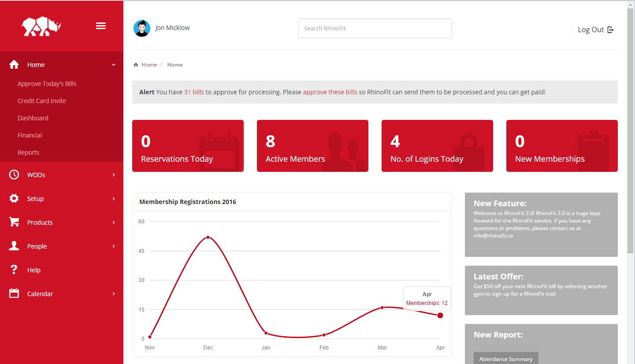
Task: Collapse the Home menu chevron
Action: 114,65
